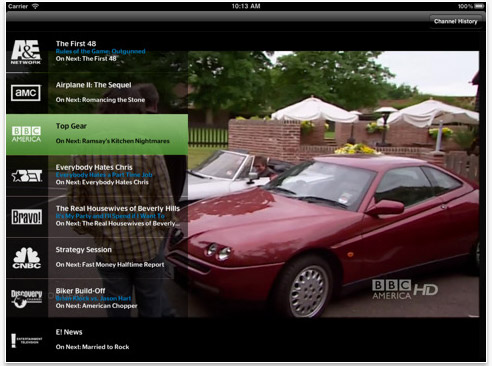This screenshot has height=366, width=492.
Task: Choose the Top Gear program title
Action: pos(71,126)
